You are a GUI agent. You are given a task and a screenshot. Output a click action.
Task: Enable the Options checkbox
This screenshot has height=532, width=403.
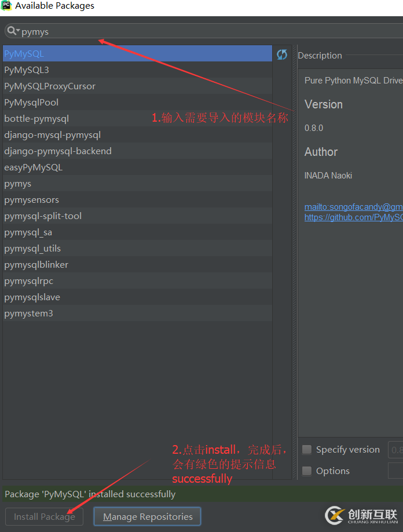click(x=307, y=471)
